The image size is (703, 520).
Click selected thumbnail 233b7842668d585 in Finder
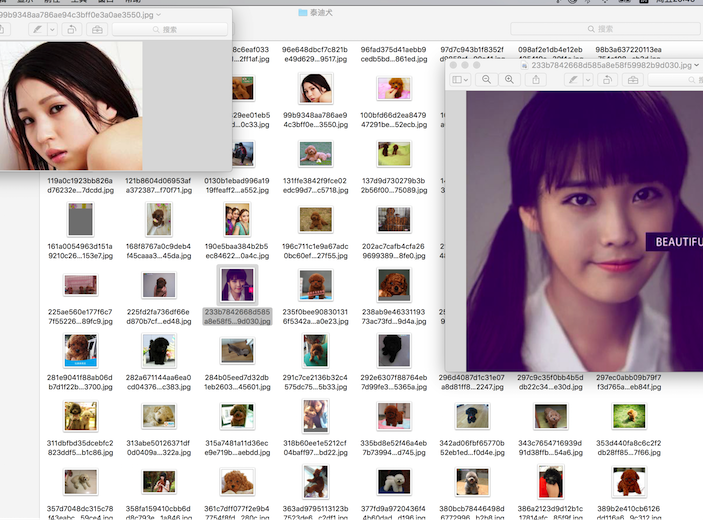point(237,285)
